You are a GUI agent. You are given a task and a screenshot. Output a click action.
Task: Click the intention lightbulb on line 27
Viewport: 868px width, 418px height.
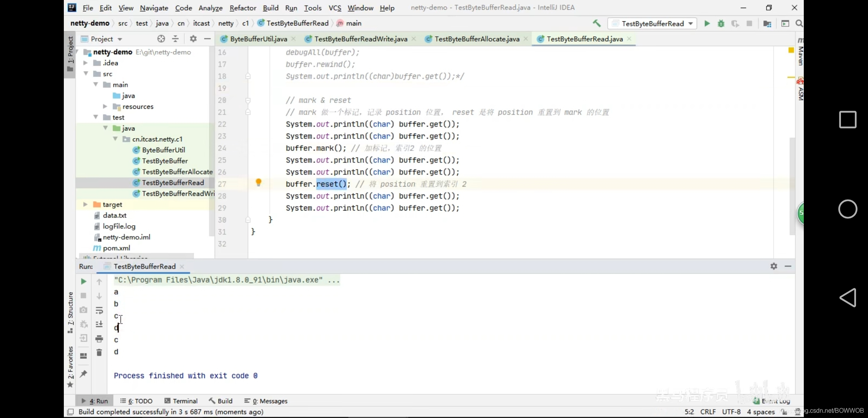pos(258,182)
